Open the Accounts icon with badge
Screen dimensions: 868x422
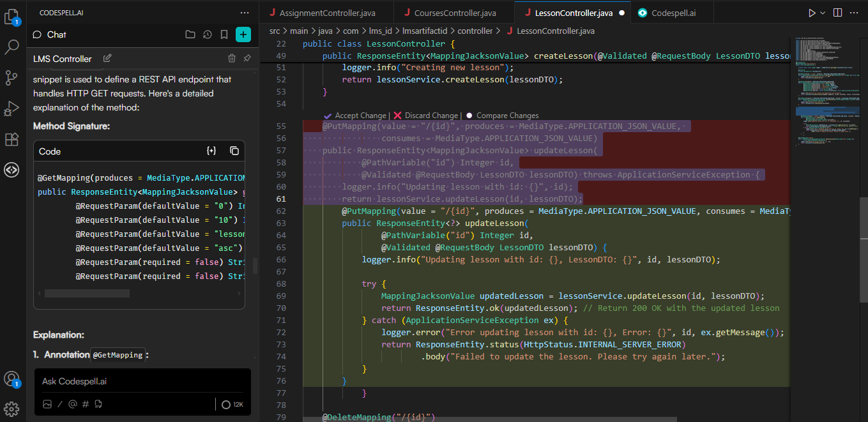point(11,379)
